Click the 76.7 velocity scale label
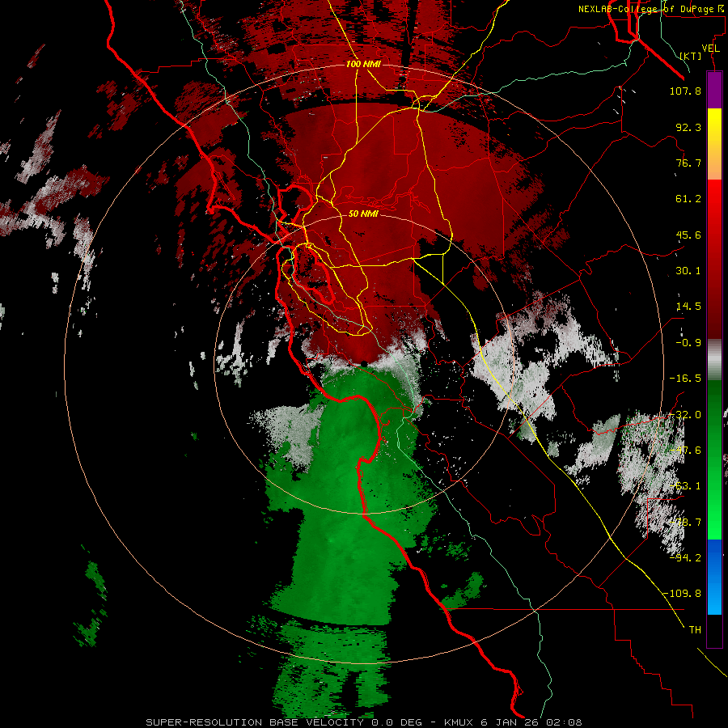Viewport: 728px width, 728px height. pyautogui.click(x=688, y=163)
